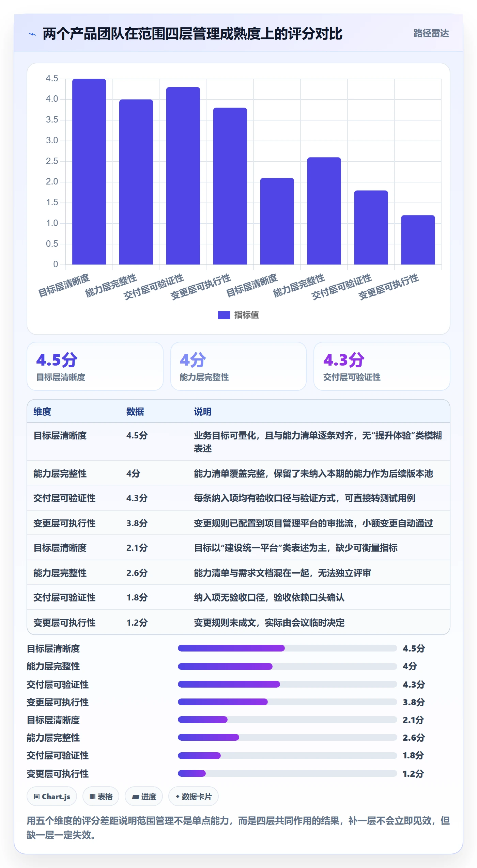Click the 说明 table column header
477x868 pixels.
click(x=203, y=412)
